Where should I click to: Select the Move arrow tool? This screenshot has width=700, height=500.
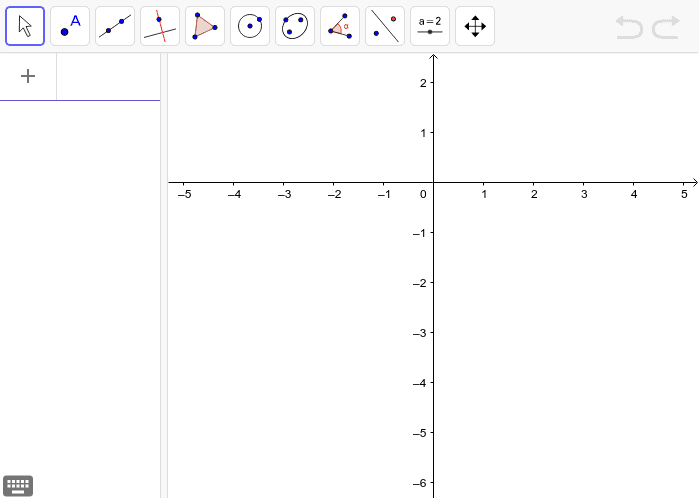[x=25, y=26]
